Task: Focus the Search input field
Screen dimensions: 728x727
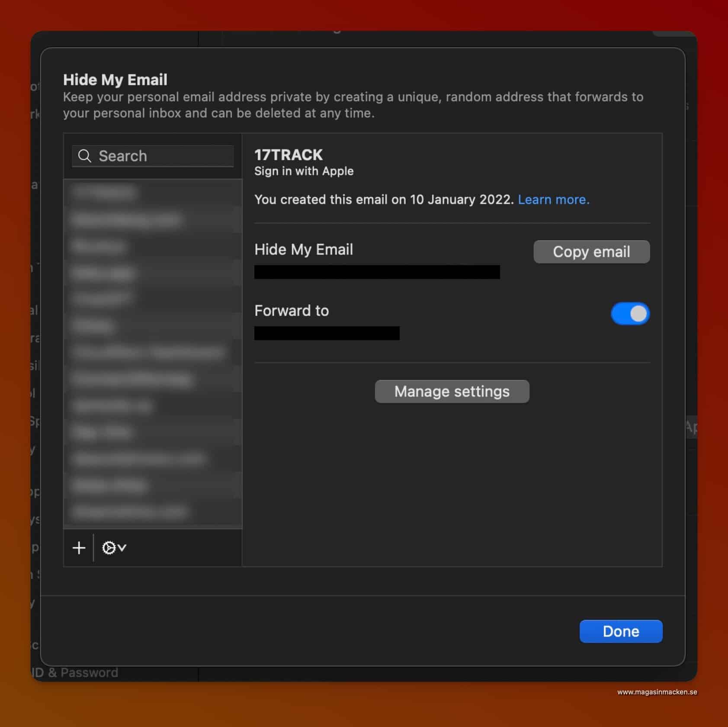Action: click(x=153, y=156)
